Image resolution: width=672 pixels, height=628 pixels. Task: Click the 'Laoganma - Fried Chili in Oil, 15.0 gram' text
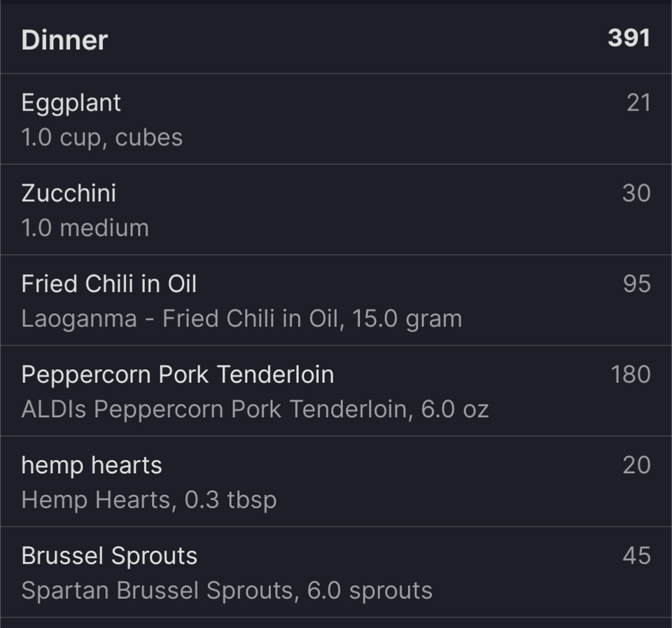click(x=241, y=319)
